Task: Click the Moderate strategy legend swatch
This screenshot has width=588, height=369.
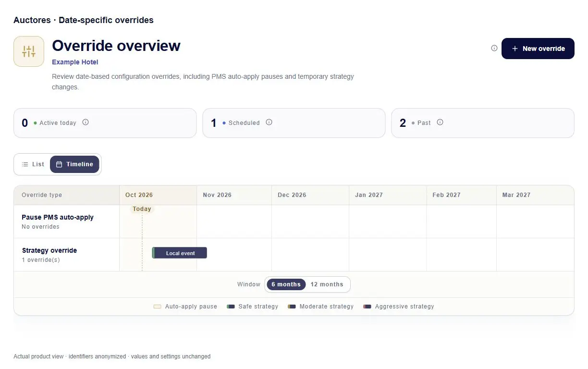Action: tap(292, 307)
